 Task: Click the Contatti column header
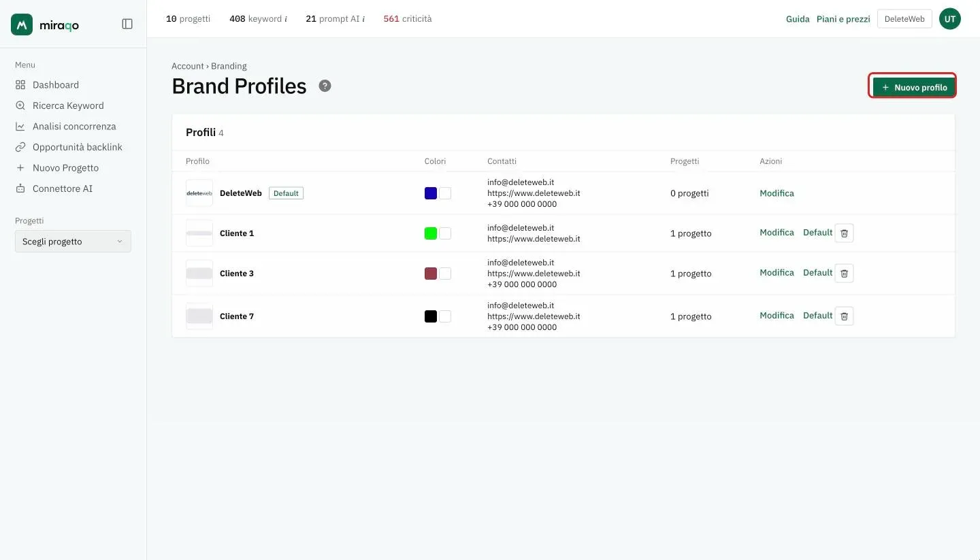[x=502, y=161]
